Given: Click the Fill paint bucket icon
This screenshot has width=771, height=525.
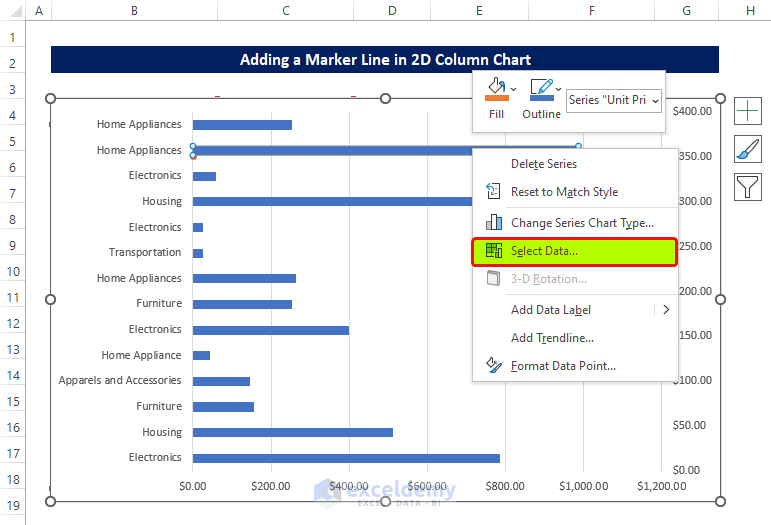Looking at the screenshot, I should click(x=496, y=90).
